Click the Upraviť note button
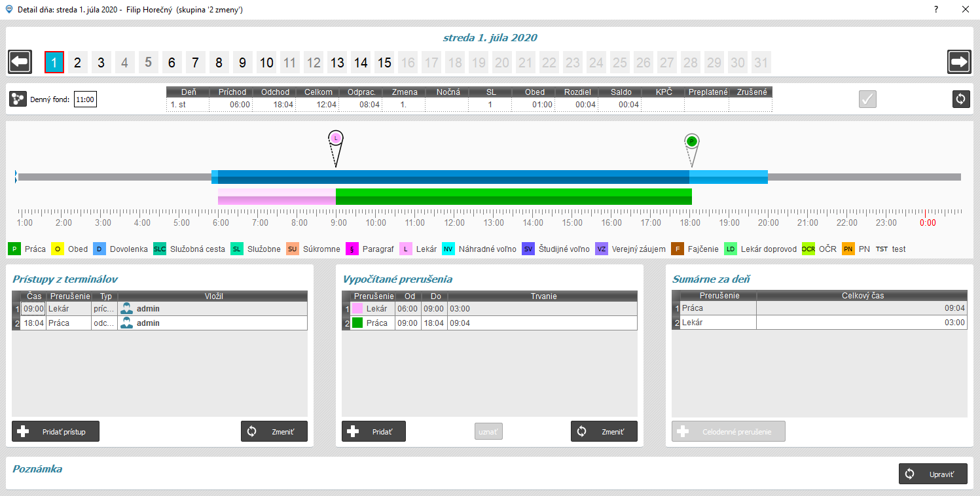 coord(933,474)
